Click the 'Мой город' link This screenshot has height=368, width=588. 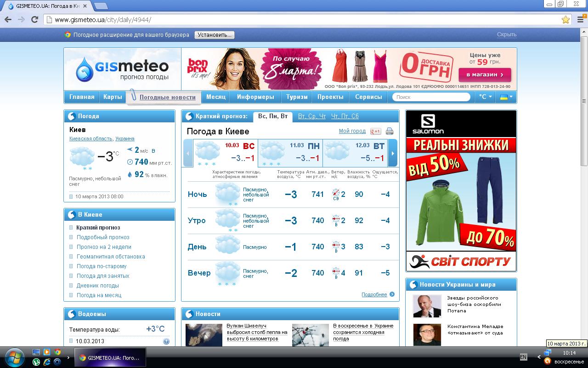pyautogui.click(x=352, y=131)
